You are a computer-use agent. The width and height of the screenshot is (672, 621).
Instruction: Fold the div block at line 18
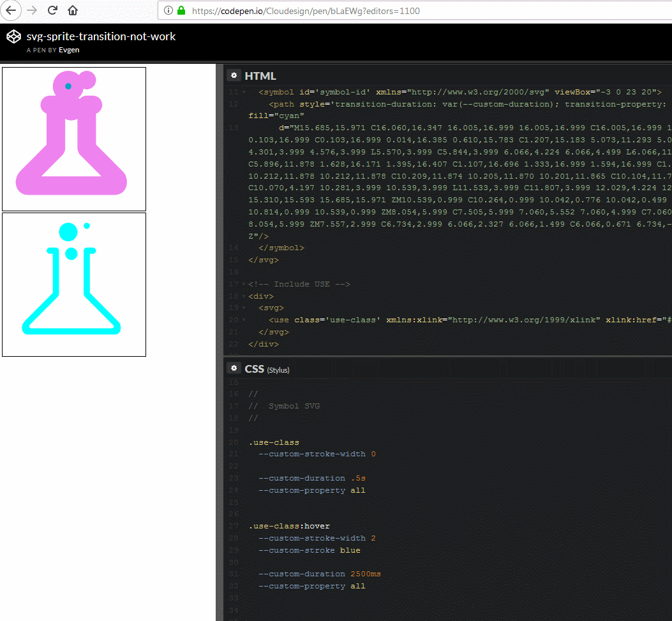244,296
